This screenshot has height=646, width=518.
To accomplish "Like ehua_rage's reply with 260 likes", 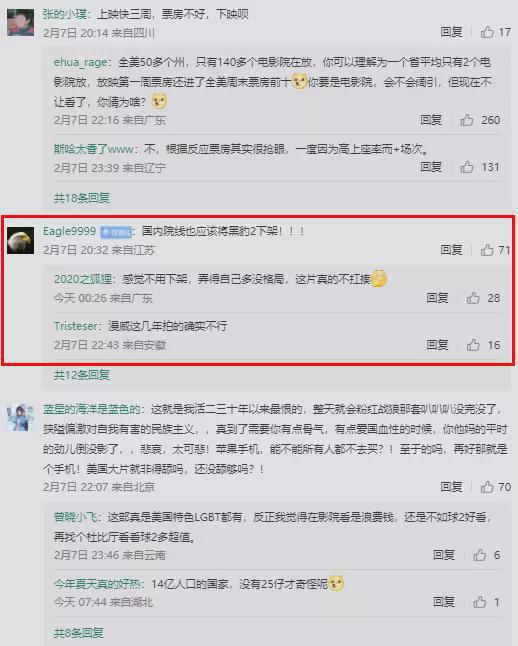I will click(x=467, y=120).
